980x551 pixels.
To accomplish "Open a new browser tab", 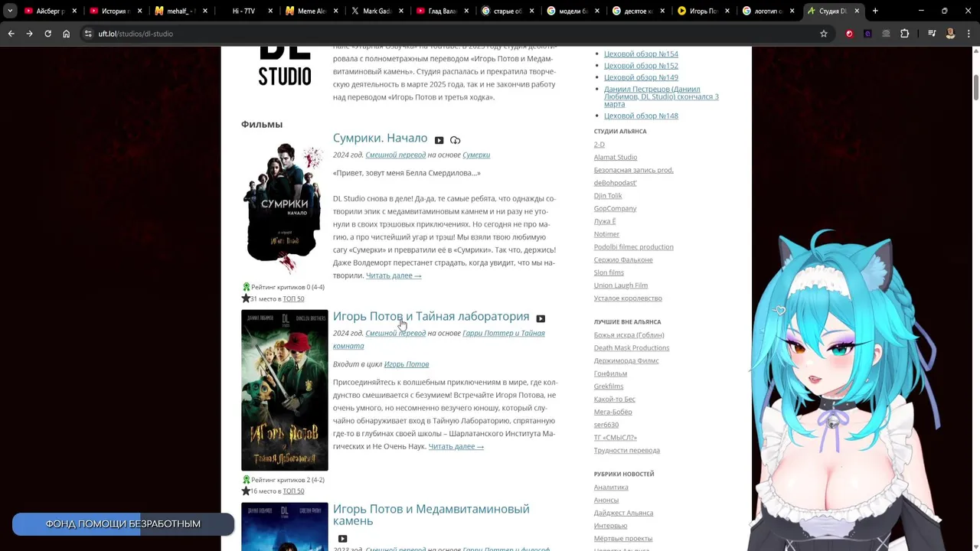I will 875,11.
